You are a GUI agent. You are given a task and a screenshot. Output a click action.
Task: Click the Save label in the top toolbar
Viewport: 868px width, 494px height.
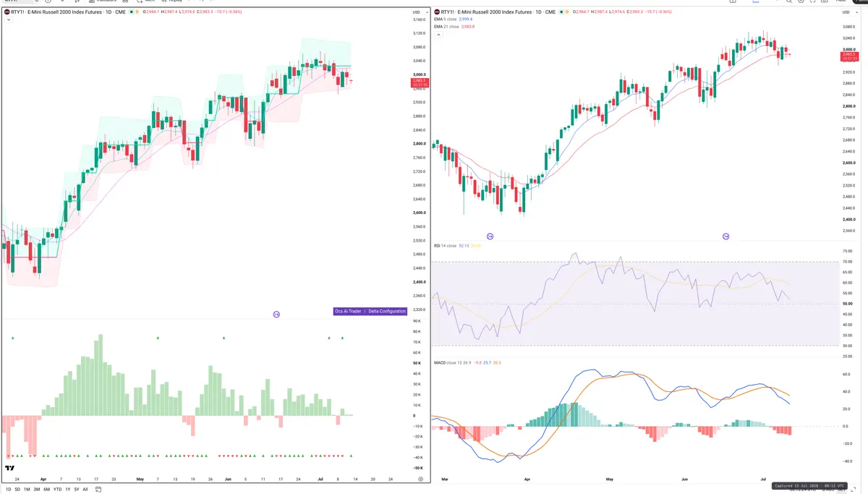tap(756, 2)
